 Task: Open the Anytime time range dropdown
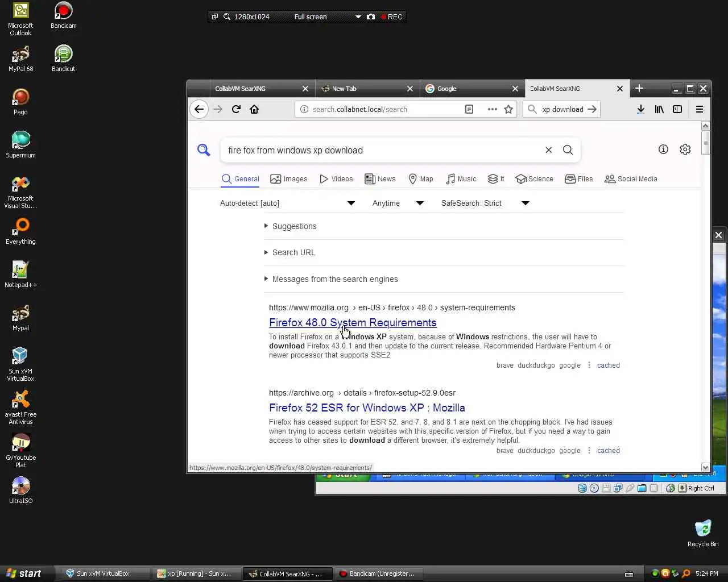pyautogui.click(x=398, y=203)
